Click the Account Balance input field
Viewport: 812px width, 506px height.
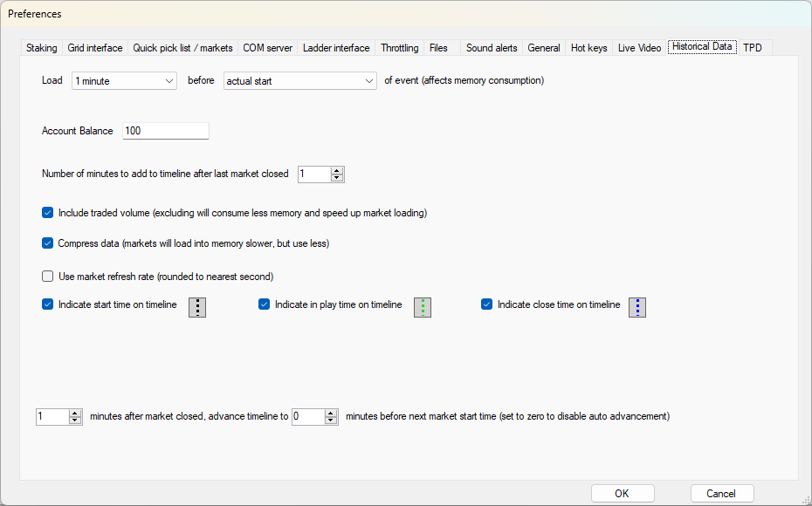click(166, 131)
